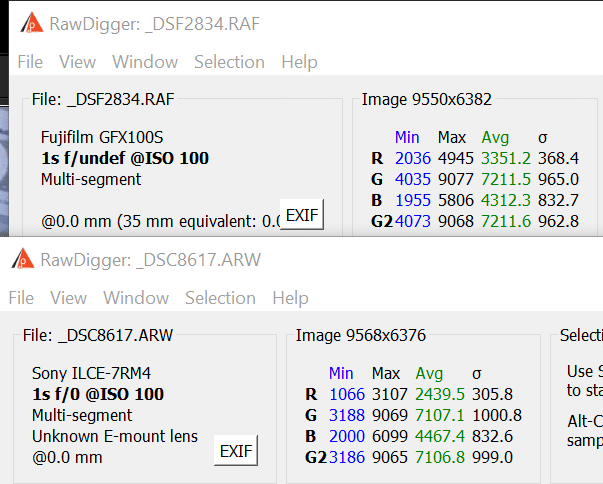This screenshot has width=603, height=484.
Task: Click G sigma value 1000.8
Action: click(497, 416)
